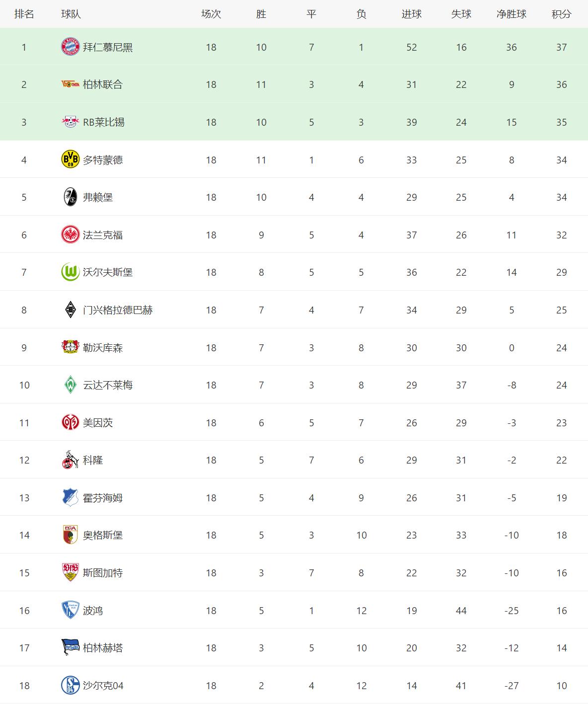Image resolution: width=588 pixels, height=708 pixels.
Task: Click the Wolfsburg green W logo
Action: click(x=70, y=272)
